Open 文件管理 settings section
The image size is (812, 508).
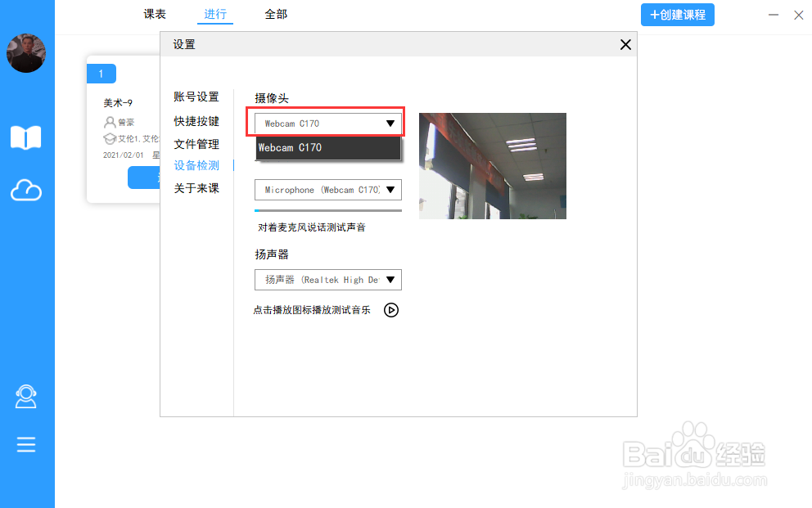pyautogui.click(x=196, y=144)
